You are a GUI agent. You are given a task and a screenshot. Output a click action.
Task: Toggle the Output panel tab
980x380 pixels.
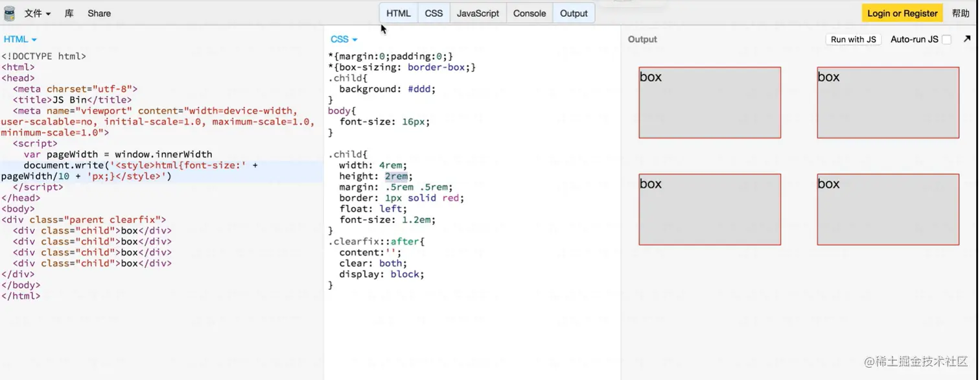(574, 13)
